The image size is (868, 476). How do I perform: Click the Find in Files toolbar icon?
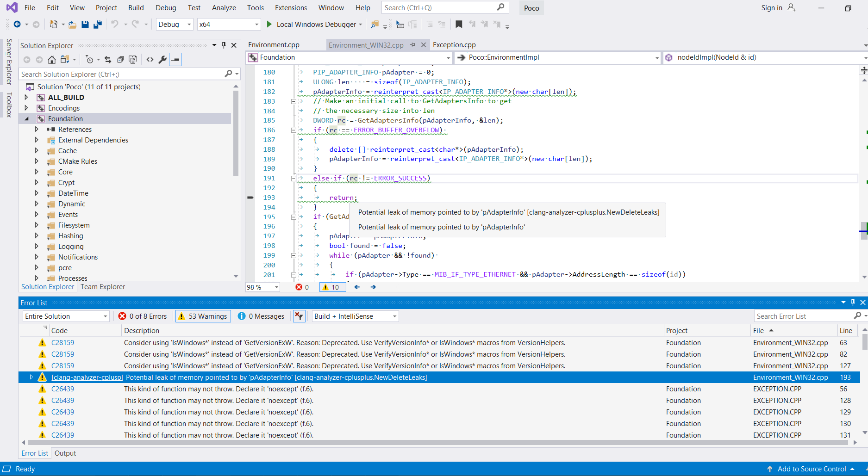[375, 25]
